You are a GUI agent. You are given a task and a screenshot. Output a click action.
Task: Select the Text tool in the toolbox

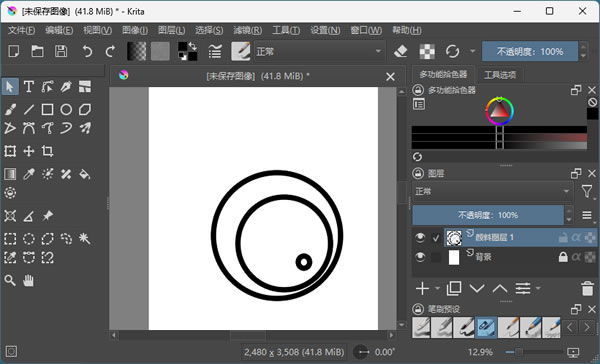pos(29,87)
